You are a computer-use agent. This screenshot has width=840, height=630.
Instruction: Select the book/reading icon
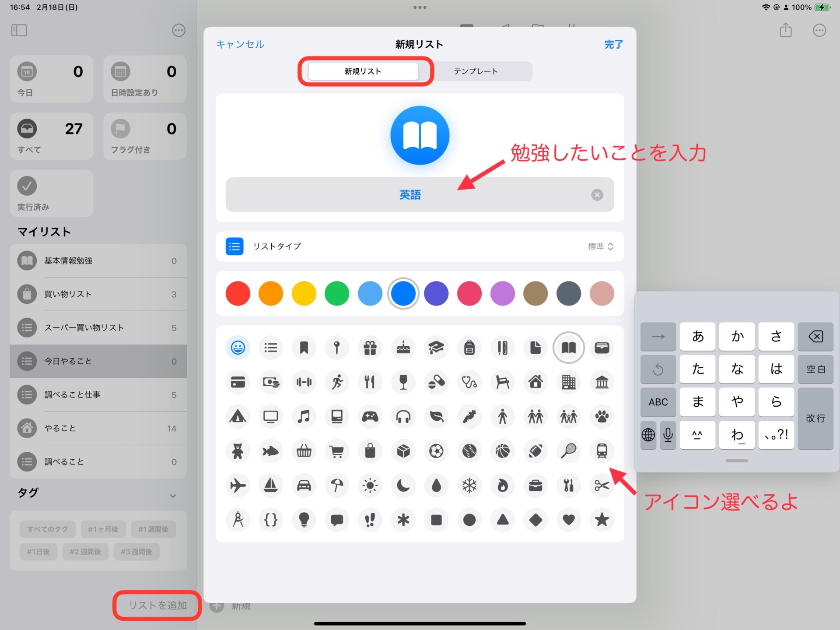coord(567,347)
